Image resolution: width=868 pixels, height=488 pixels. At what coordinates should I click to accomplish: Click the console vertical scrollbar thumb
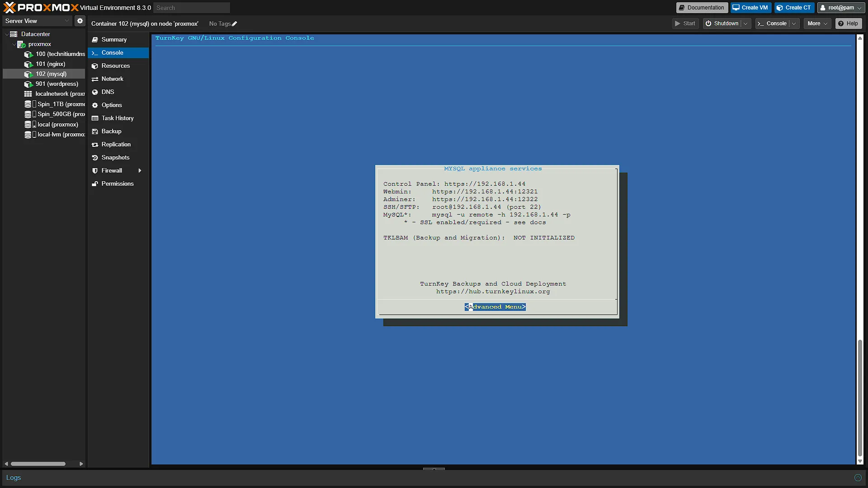pyautogui.click(x=860, y=398)
